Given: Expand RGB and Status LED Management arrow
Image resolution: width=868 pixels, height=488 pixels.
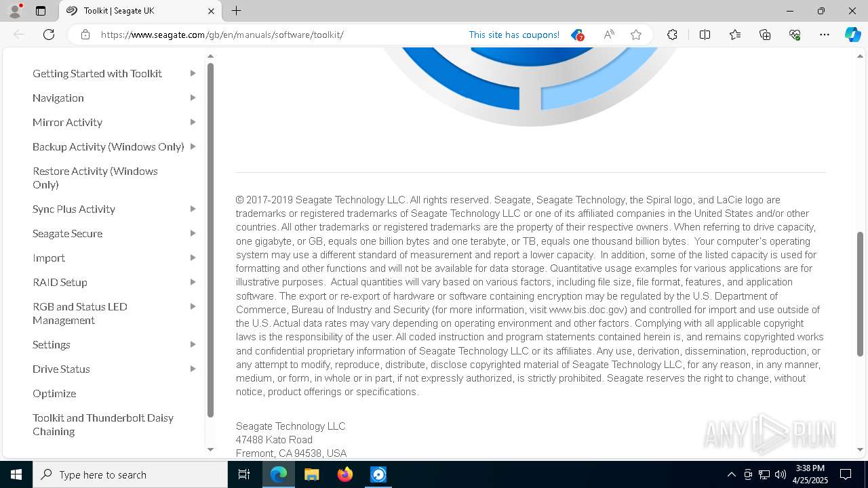Looking at the screenshot, I should pos(193,306).
